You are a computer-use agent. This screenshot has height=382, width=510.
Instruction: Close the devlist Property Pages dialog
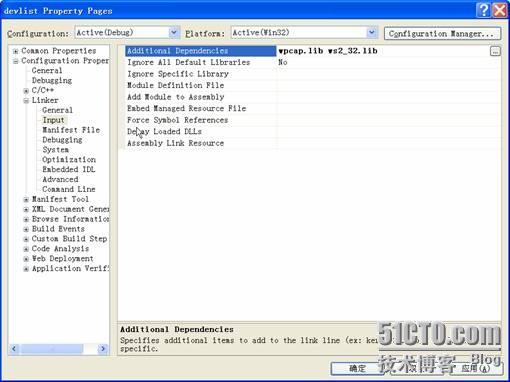(x=499, y=11)
